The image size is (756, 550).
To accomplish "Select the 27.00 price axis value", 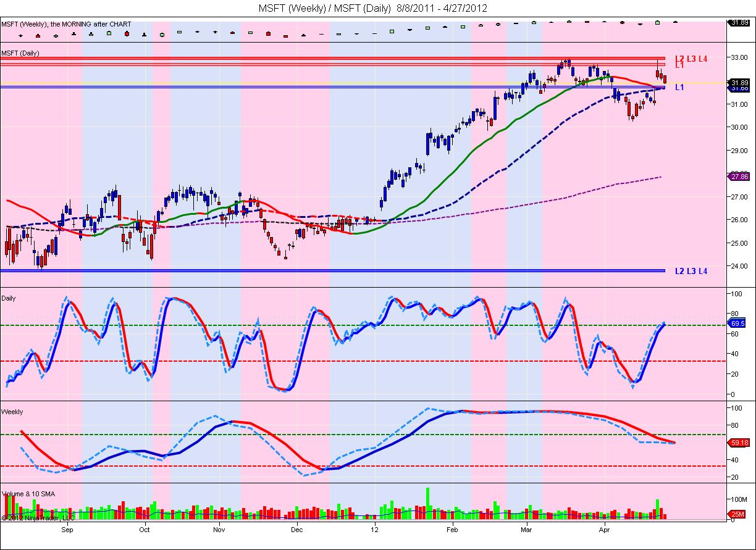I will click(x=739, y=197).
